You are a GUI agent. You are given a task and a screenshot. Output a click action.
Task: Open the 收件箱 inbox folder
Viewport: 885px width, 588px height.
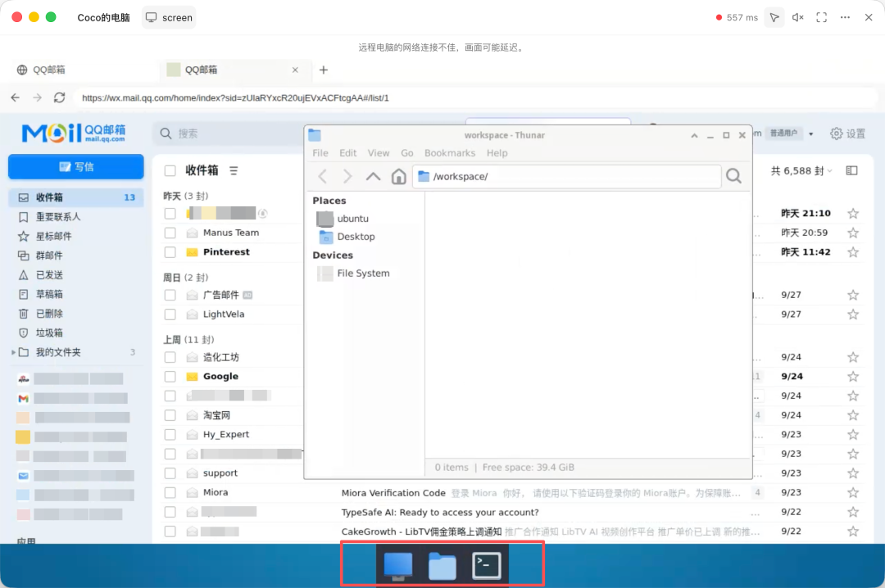(x=75, y=197)
